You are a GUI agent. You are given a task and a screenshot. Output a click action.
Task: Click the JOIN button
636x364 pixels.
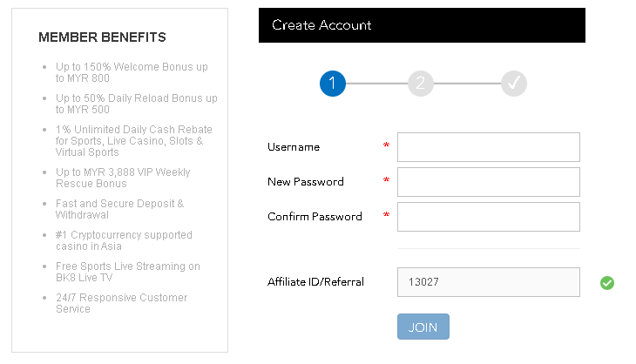(423, 327)
